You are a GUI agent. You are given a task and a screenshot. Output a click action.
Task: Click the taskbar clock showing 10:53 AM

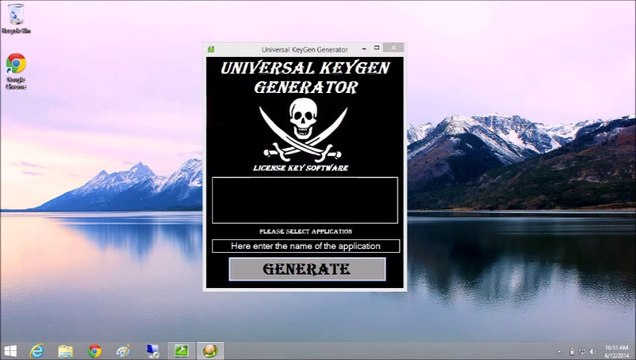pyautogui.click(x=617, y=351)
